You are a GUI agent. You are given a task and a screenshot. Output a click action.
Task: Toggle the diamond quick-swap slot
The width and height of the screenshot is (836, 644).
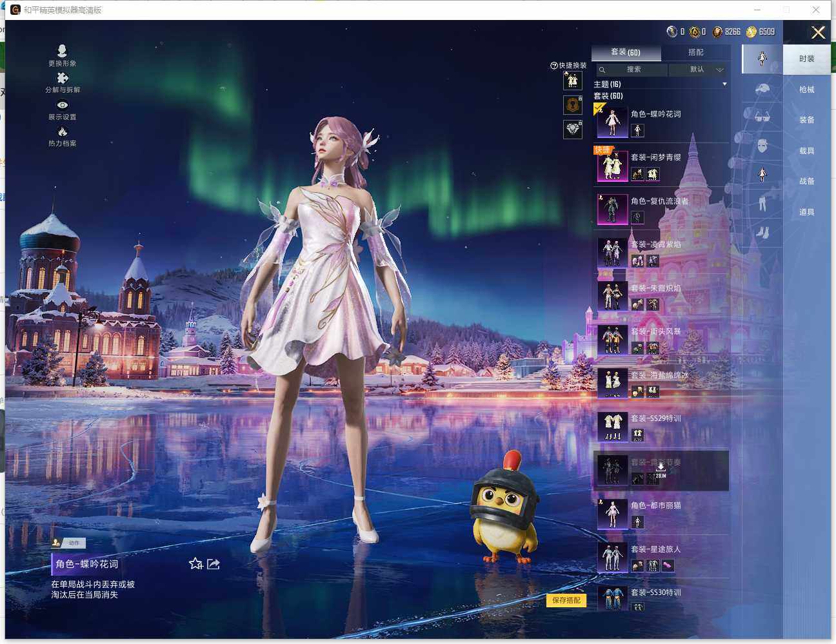tap(573, 129)
